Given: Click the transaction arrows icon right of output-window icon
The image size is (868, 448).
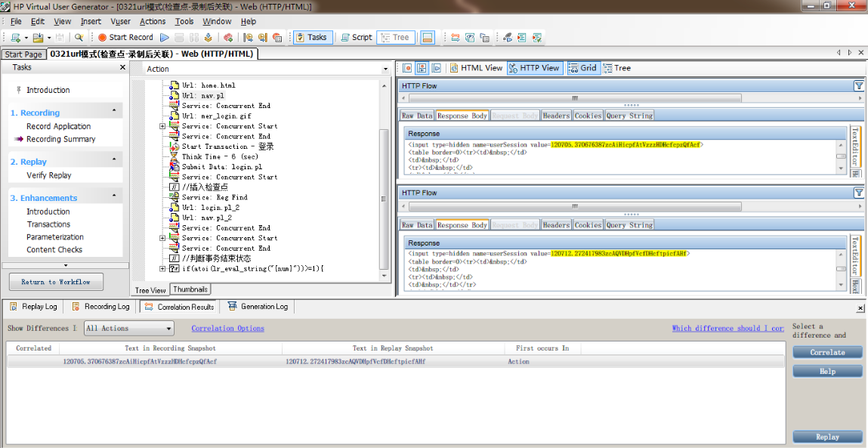Looking at the screenshot, I should tap(455, 38).
